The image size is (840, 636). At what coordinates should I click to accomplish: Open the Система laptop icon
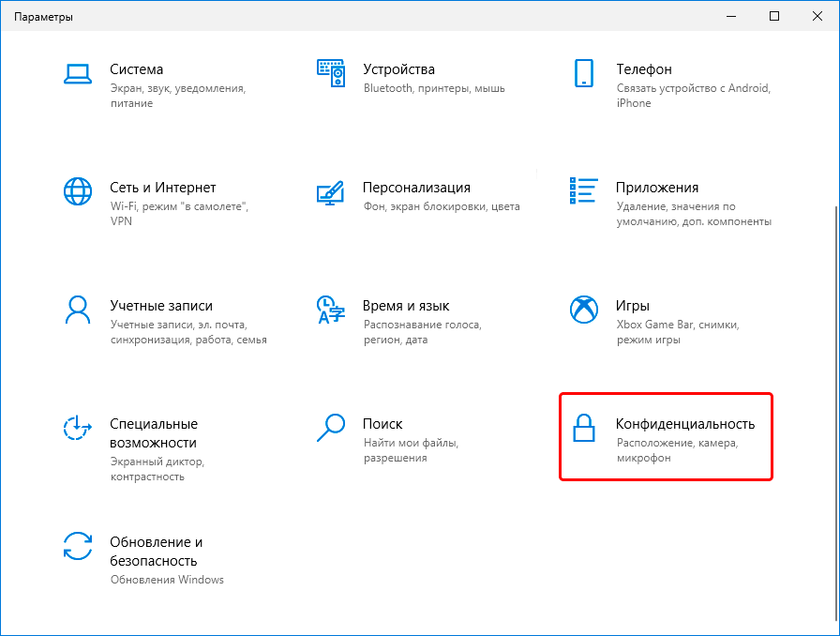(x=78, y=73)
